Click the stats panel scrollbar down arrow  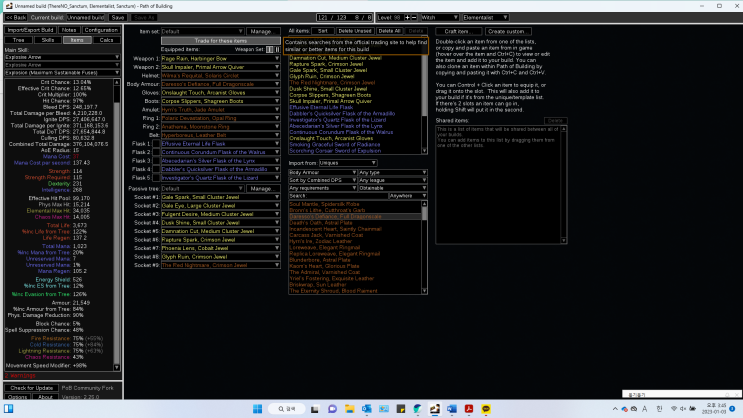[x=117, y=367]
